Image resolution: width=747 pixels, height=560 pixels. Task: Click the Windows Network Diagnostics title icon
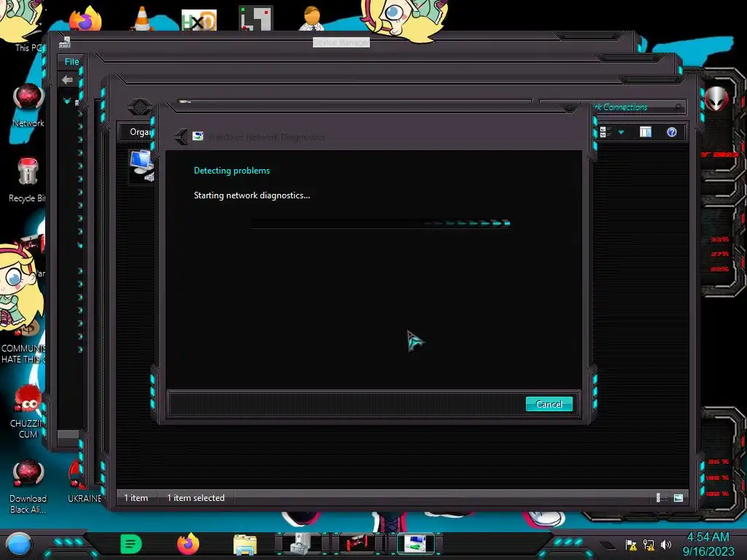(x=198, y=136)
